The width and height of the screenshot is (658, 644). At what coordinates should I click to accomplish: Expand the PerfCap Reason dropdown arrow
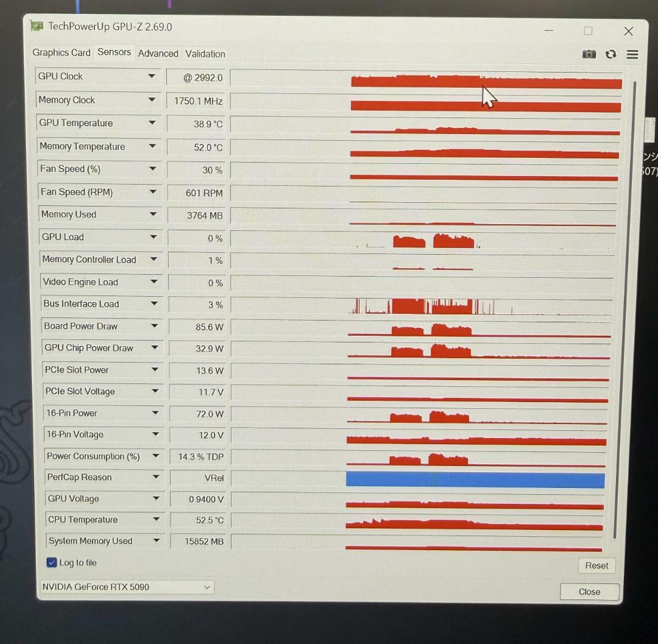(x=156, y=477)
